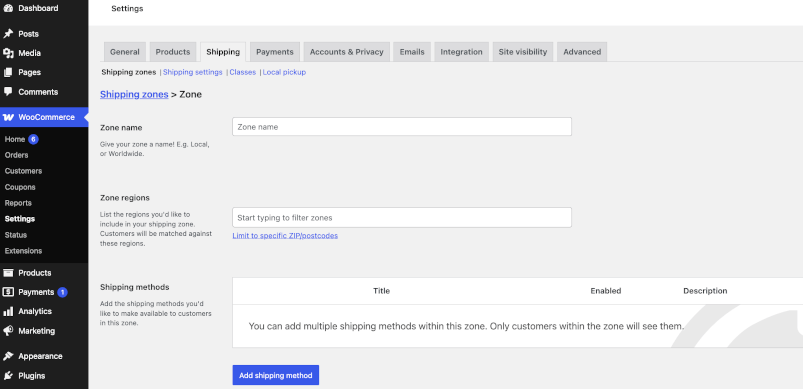Switch to the Site visibility tab
The height and width of the screenshot is (389, 803).
coord(523,52)
